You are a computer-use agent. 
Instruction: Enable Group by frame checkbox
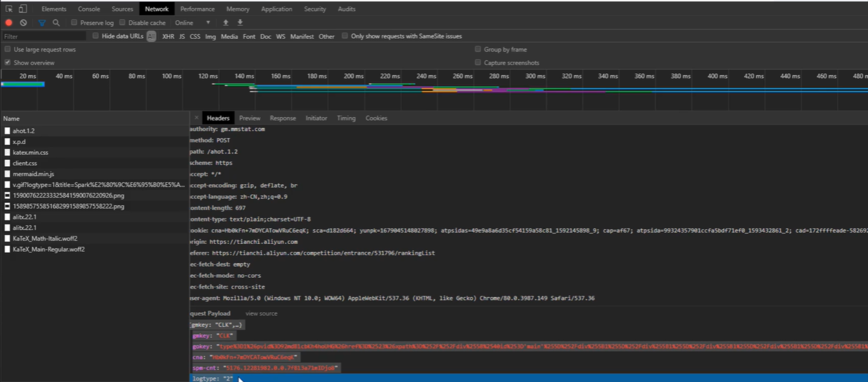478,49
